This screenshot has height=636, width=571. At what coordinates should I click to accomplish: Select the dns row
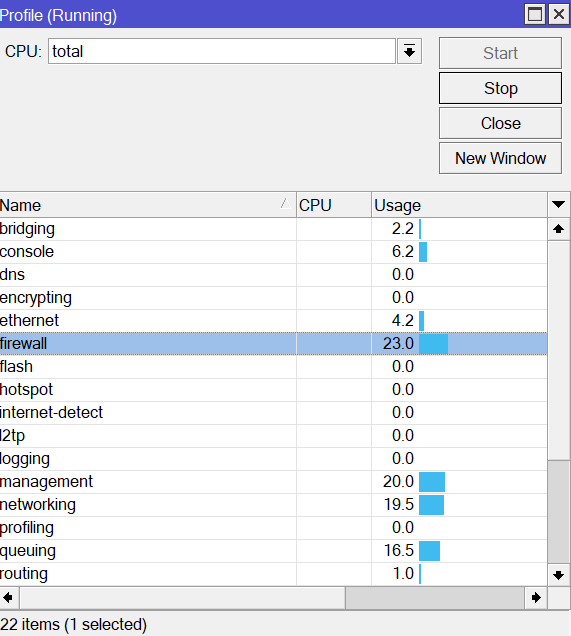click(x=273, y=275)
